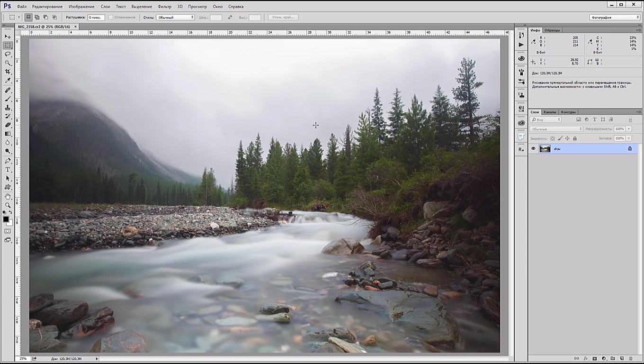
Task: Open the Заливка fill slider arrow
Action: tap(629, 138)
